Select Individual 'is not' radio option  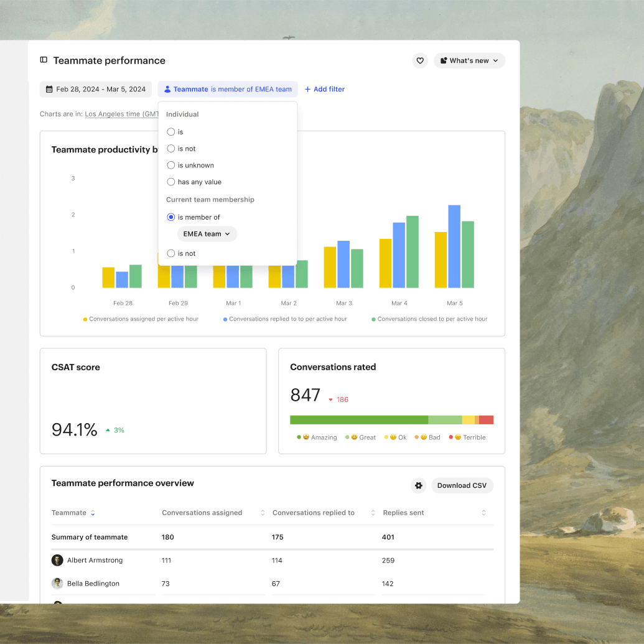[171, 149]
